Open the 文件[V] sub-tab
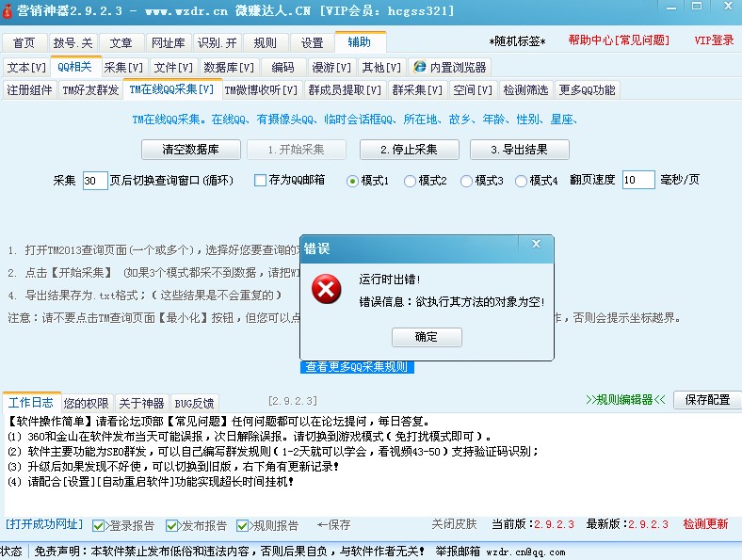Viewport: 742px width, 560px height. (173, 67)
